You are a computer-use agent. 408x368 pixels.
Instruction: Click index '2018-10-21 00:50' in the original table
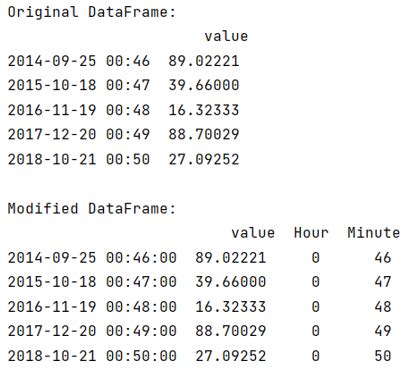tap(79, 159)
